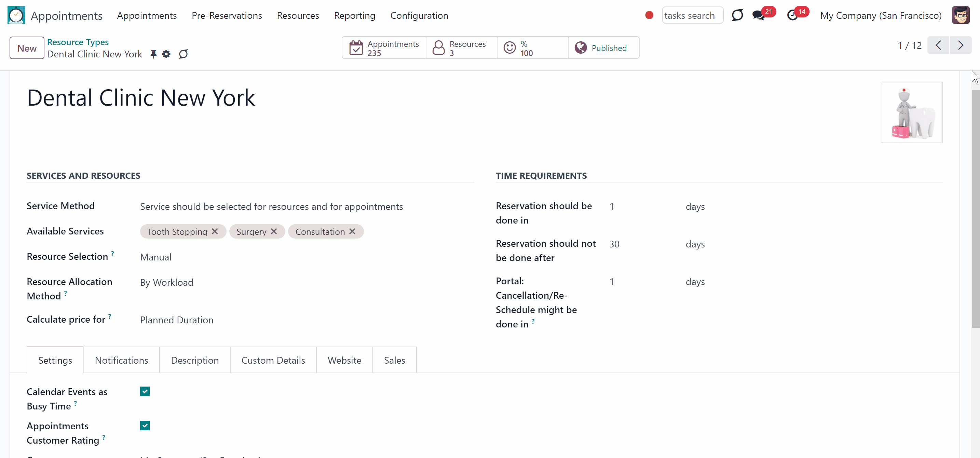The image size is (980, 458).
Task: Show help for Resource Selection
Action: pos(112,253)
